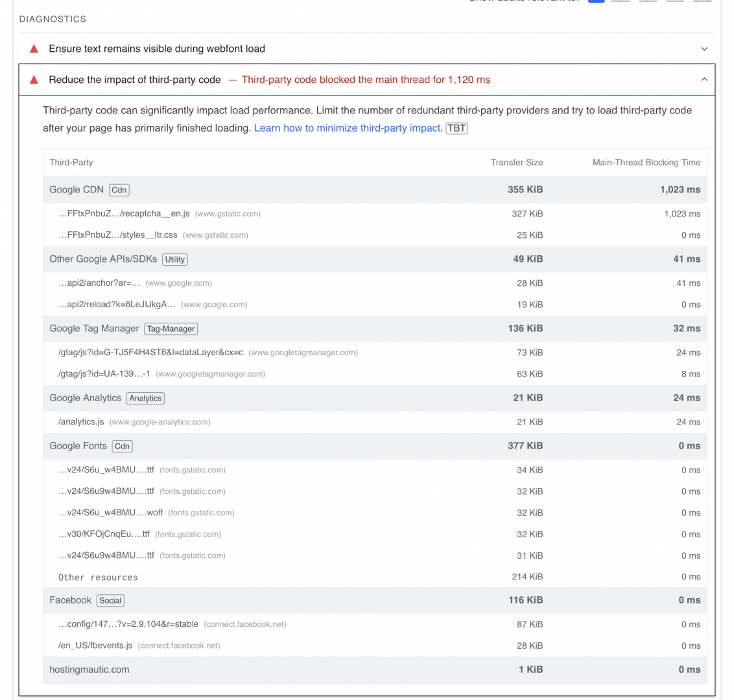The width and height of the screenshot is (734, 700).
Task: Open the /en_US/fbevents.js resource link
Action: pos(95,646)
